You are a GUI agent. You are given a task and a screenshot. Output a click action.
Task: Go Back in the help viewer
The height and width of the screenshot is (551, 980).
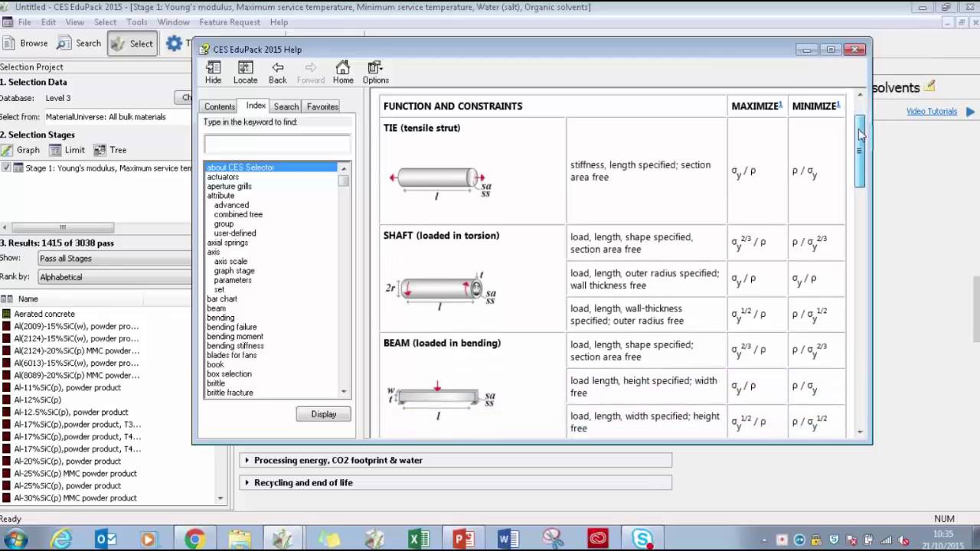(x=277, y=73)
